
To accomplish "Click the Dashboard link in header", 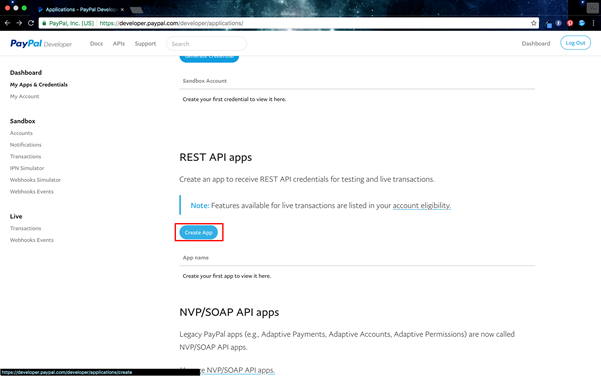I will [536, 44].
